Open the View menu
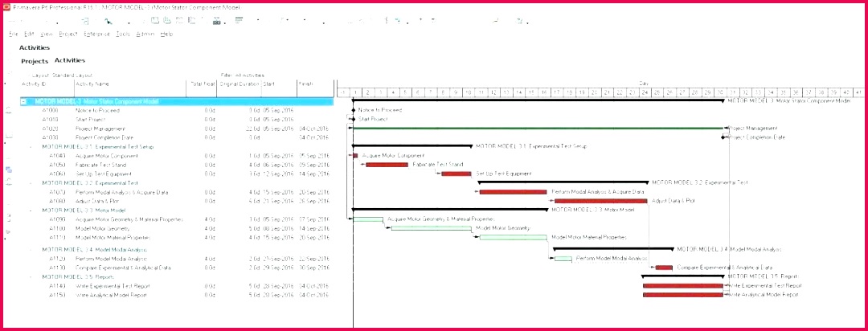The width and height of the screenshot is (868, 331). pos(47,34)
